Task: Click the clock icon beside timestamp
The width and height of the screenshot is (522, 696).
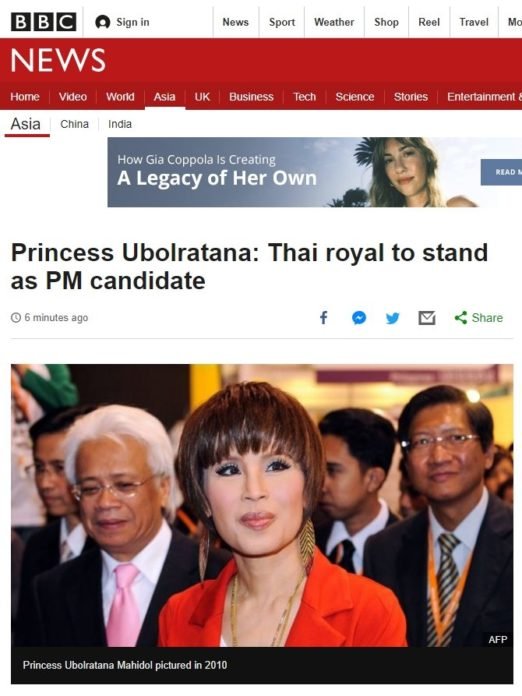Action: tap(16, 318)
